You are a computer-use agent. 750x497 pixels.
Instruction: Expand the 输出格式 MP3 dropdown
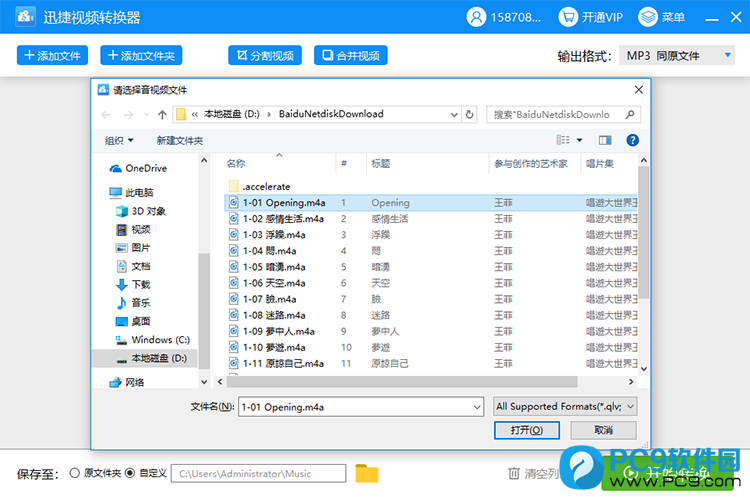click(x=677, y=55)
